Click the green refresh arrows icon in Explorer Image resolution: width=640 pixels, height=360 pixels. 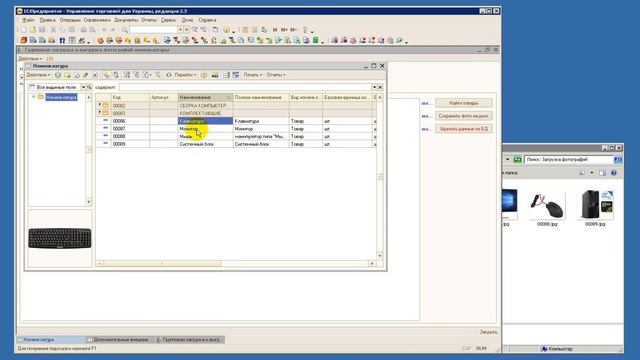518,160
